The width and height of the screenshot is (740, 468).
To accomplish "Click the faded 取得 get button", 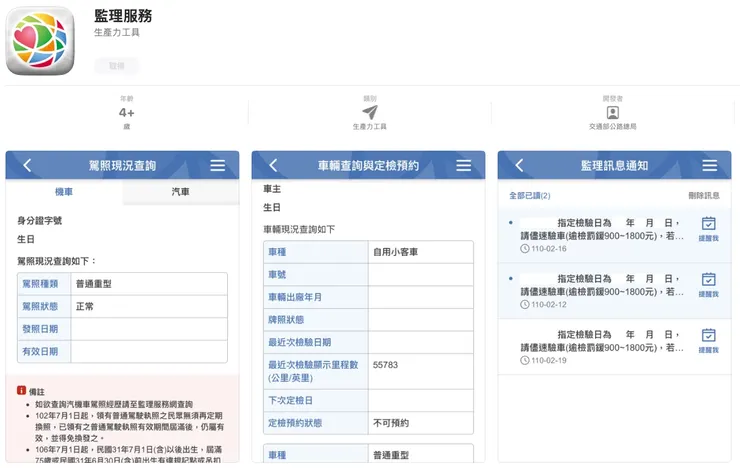I will pyautogui.click(x=117, y=66).
